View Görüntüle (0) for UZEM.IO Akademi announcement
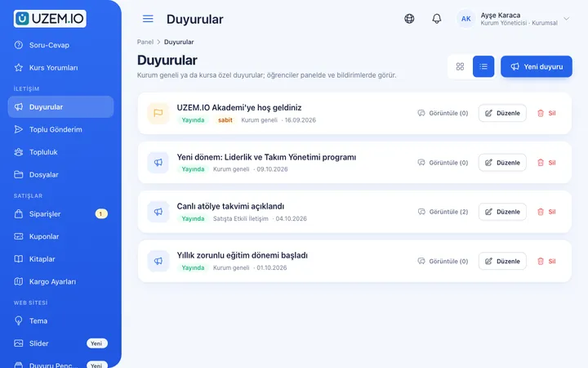Screen dimensions: 588x368 click(x=443, y=113)
